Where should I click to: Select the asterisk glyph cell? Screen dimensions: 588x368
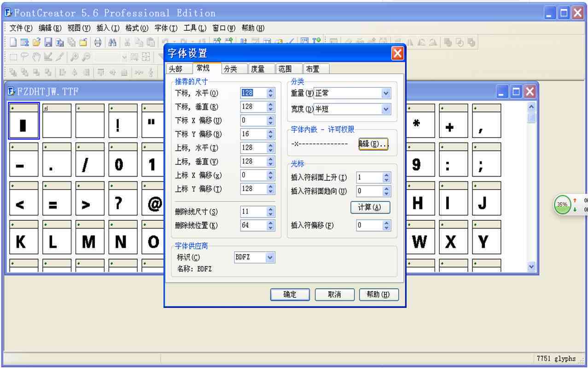click(x=420, y=121)
